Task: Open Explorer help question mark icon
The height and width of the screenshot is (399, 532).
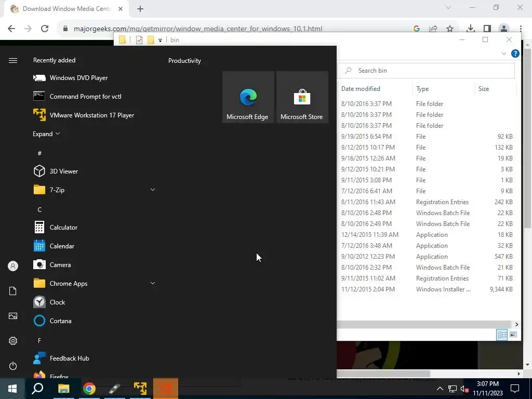Action: 515,54
